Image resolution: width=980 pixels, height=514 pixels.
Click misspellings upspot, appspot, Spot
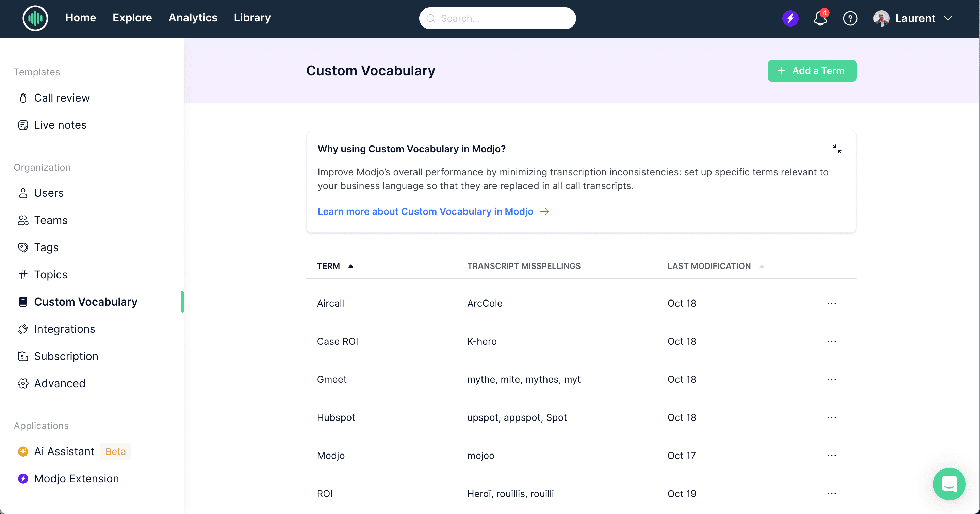click(517, 417)
